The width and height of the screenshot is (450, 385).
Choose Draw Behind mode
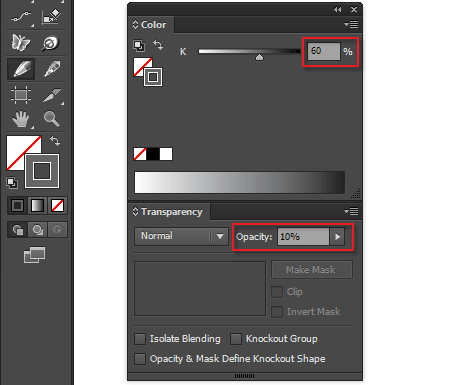coord(38,230)
